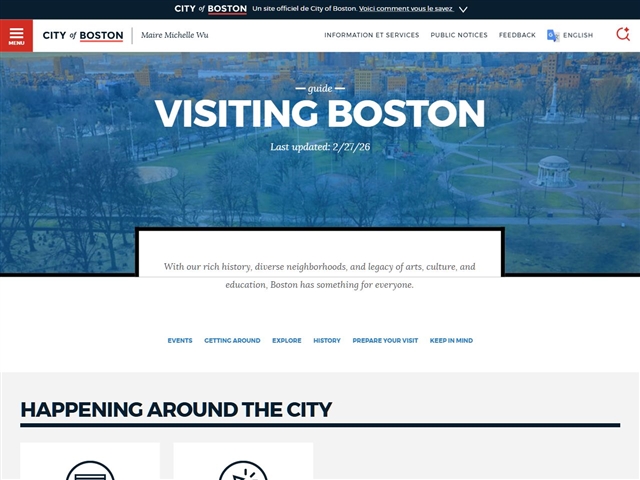This screenshot has height=480, width=640.
Task: Open Maire Michelle Wu link
Action: click(x=175, y=35)
